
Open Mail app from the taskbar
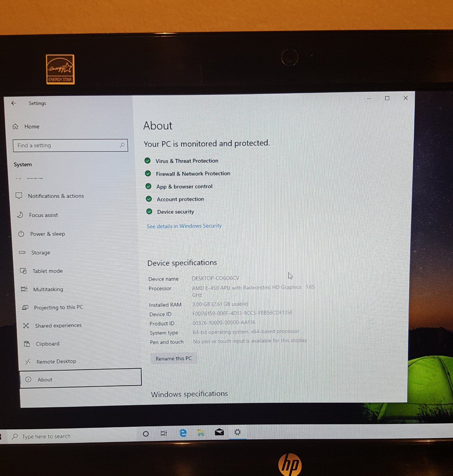click(x=219, y=432)
